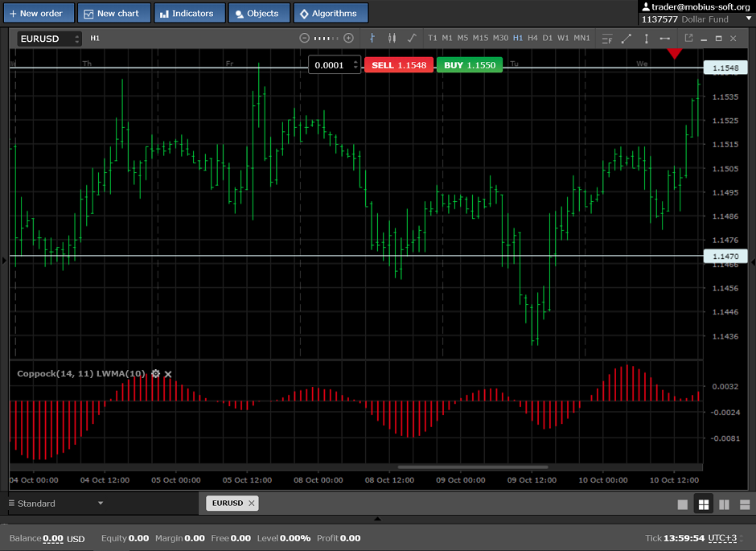Open Coppock indicator settings gear
The height and width of the screenshot is (551, 756).
[155, 373]
